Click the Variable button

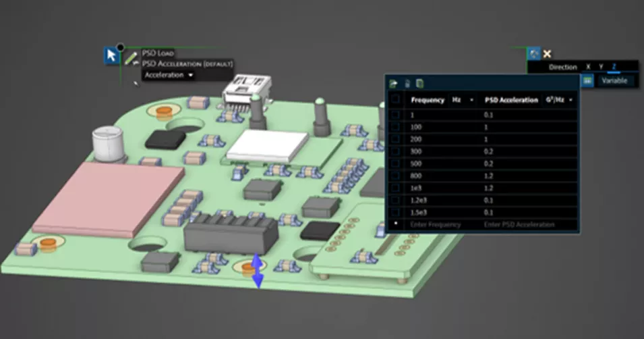614,80
